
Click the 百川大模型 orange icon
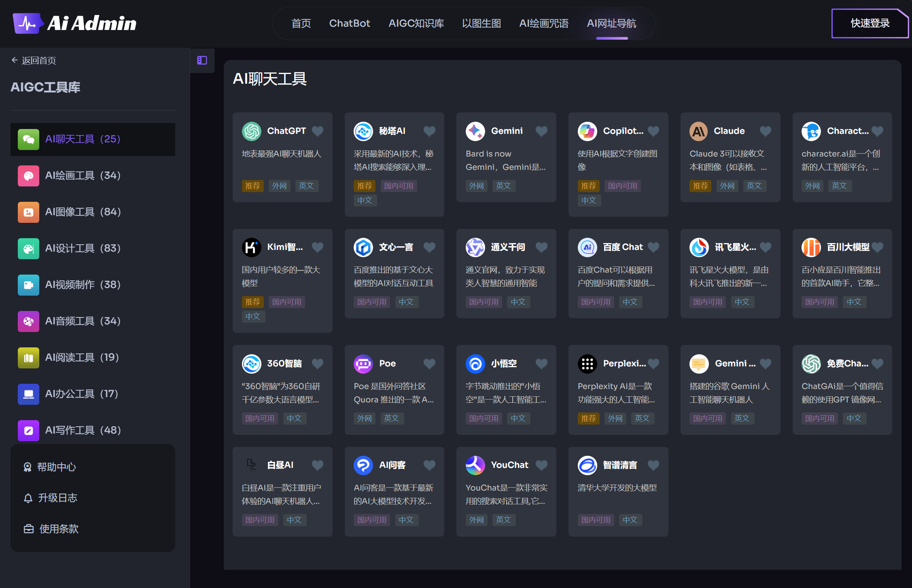[x=811, y=247]
